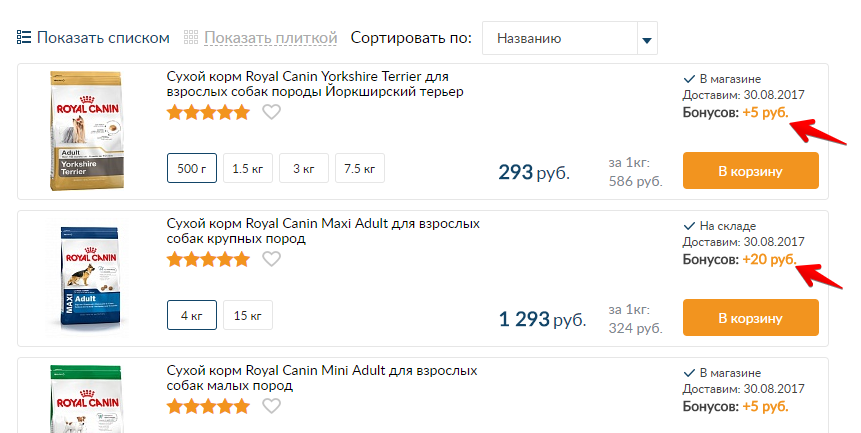Screen dimensions: 861x433
Task: Click the list view icon
Action: [x=25, y=38]
